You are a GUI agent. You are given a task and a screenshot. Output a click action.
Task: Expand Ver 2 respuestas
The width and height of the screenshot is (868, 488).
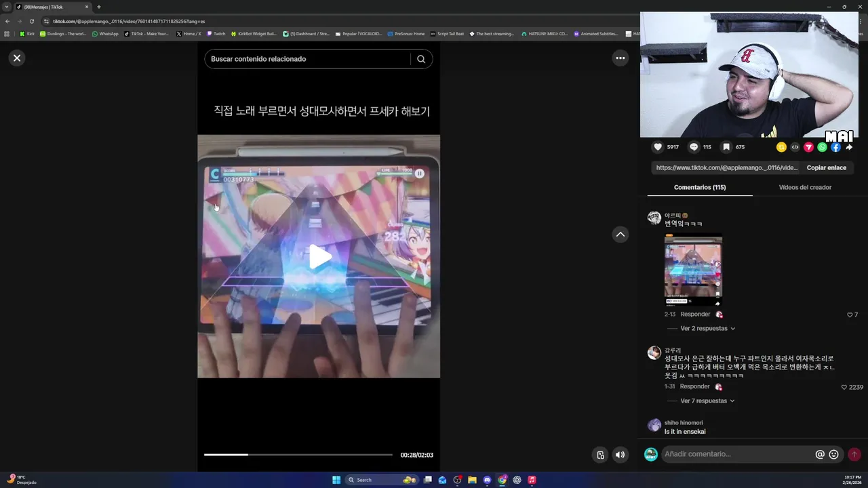click(707, 329)
